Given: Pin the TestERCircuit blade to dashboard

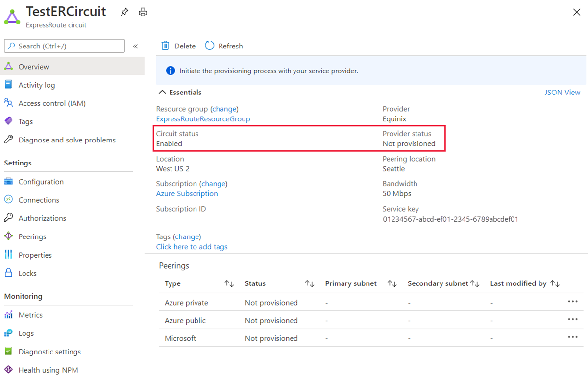Looking at the screenshot, I should pyautogui.click(x=124, y=12).
